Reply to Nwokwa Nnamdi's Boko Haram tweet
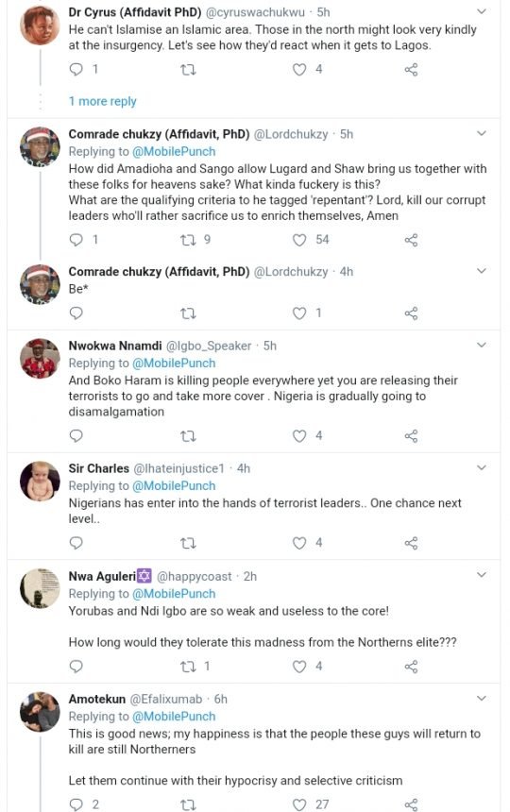The image size is (510, 812). point(76,436)
